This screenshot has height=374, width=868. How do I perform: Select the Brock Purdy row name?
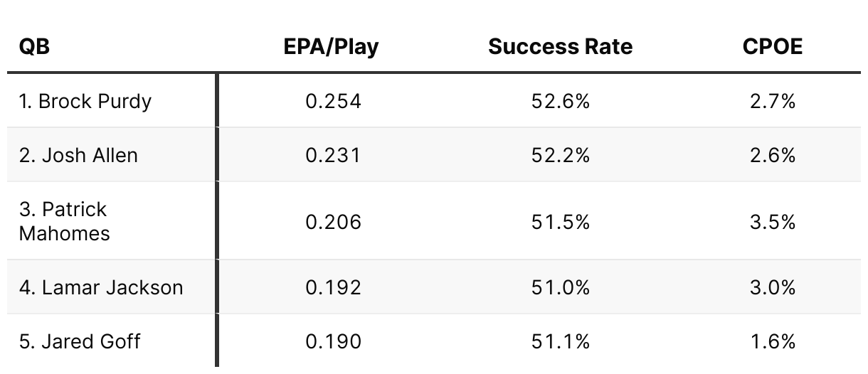(x=85, y=101)
